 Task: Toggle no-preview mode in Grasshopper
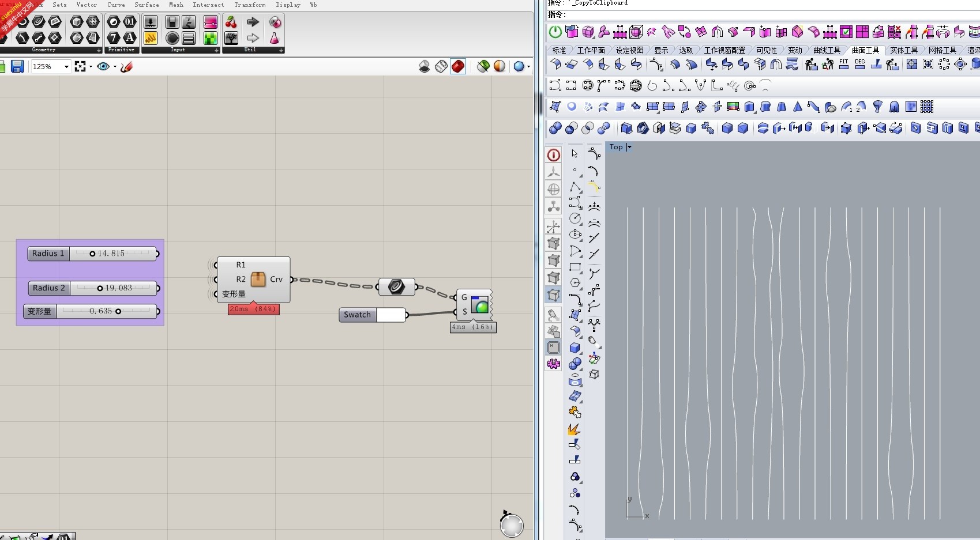(x=425, y=66)
